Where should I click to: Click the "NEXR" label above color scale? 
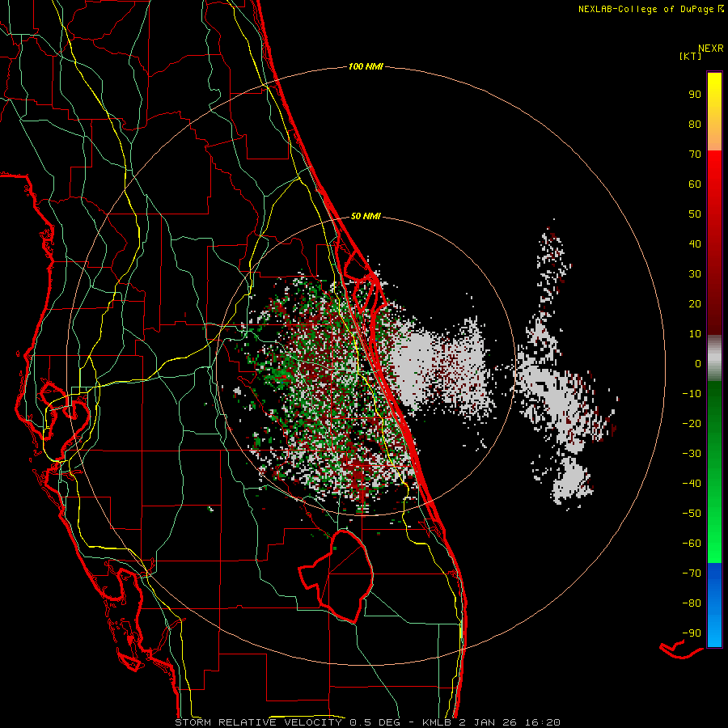(711, 49)
